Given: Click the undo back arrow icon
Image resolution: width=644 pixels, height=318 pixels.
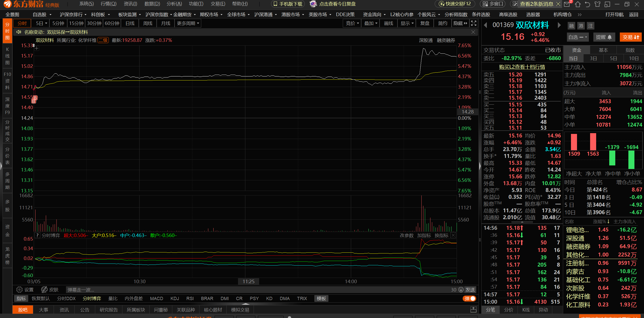Looking at the screenshot, I should click(588, 4).
